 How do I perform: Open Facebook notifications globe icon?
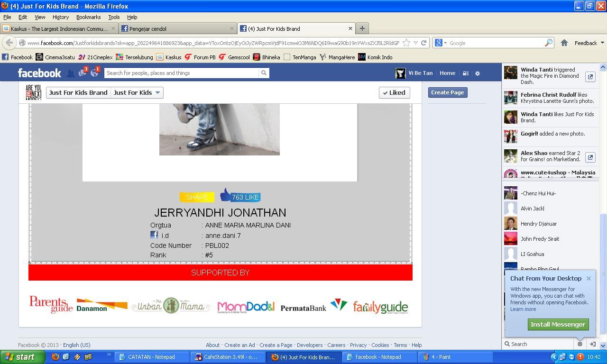(94, 73)
